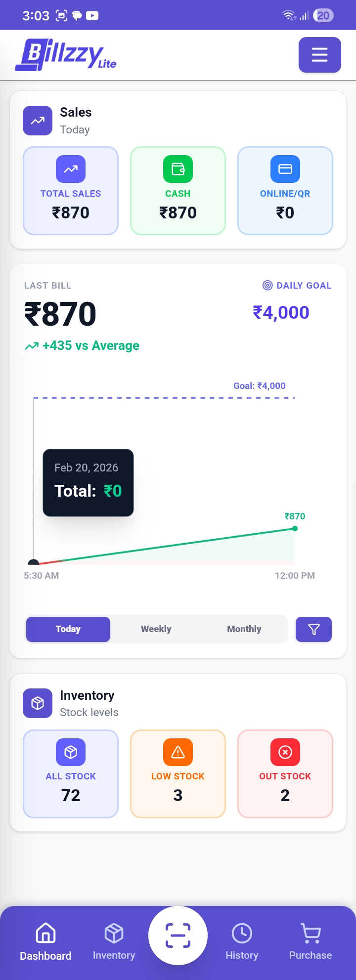Viewport: 356px width, 980px height.
Task: Open the History tab
Action: point(242,941)
